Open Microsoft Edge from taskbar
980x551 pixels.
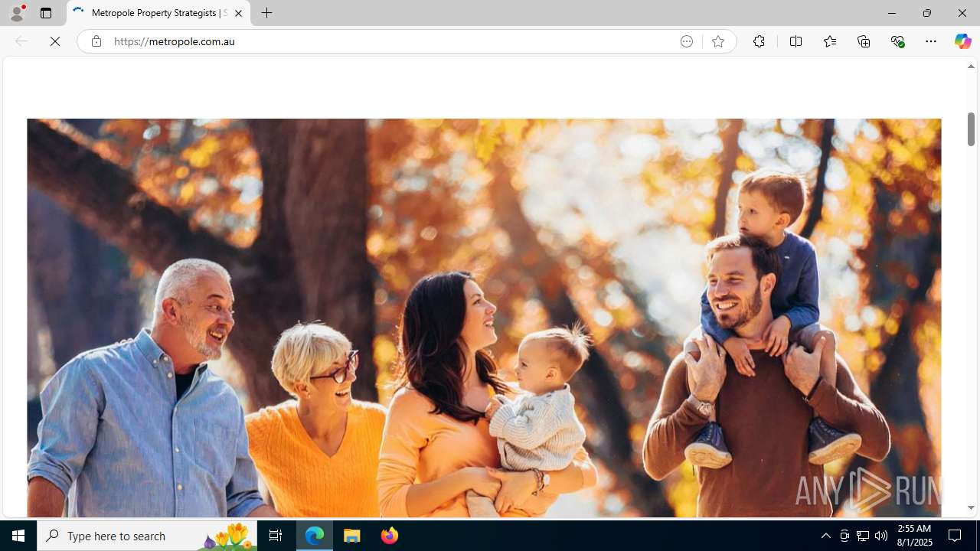[x=315, y=536]
